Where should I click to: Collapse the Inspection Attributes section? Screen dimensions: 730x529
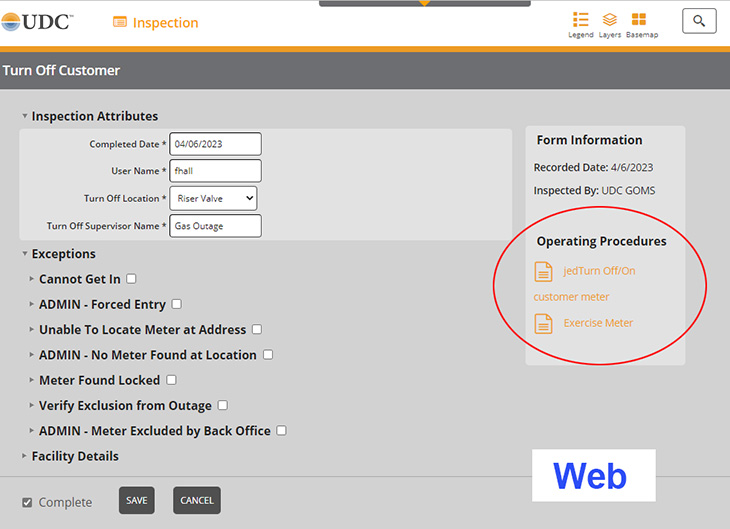click(x=25, y=116)
